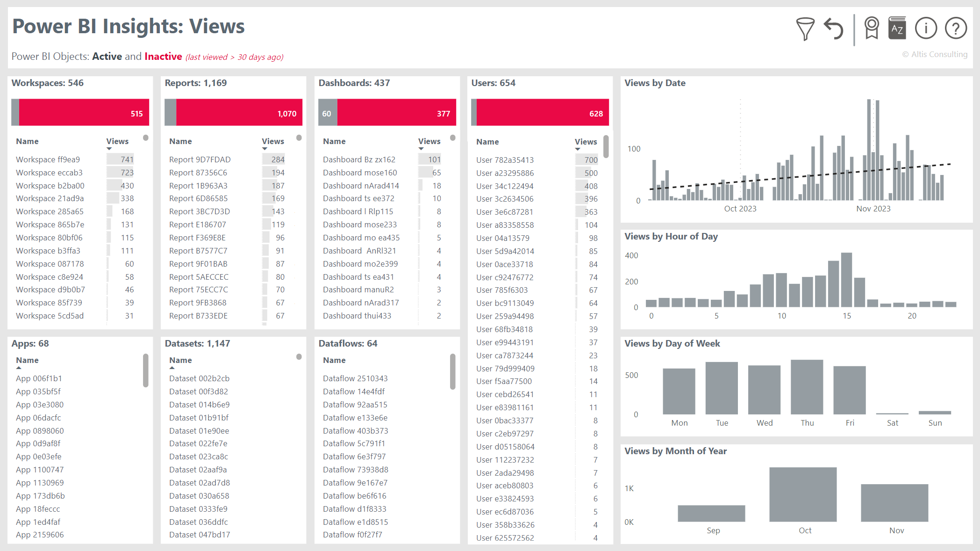Select Report B733EDE row
The image size is (980, 551).
[x=227, y=316]
